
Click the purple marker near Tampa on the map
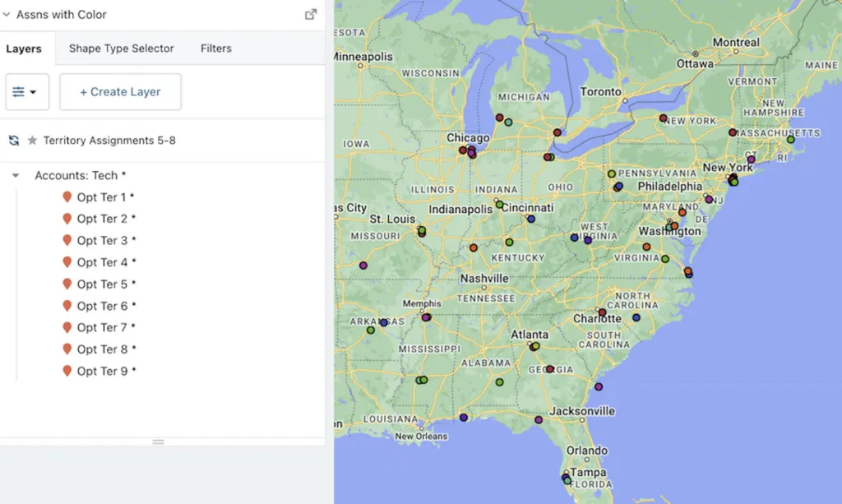coord(567,475)
